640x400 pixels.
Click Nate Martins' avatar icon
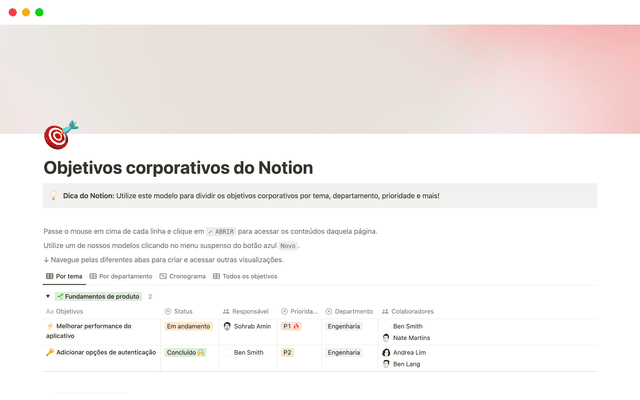[386, 338]
